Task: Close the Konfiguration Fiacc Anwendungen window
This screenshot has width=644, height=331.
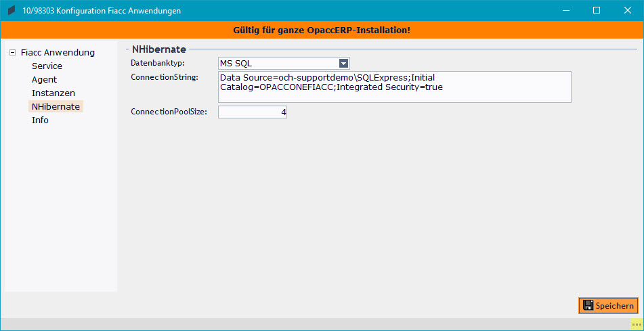Action: tap(628, 11)
